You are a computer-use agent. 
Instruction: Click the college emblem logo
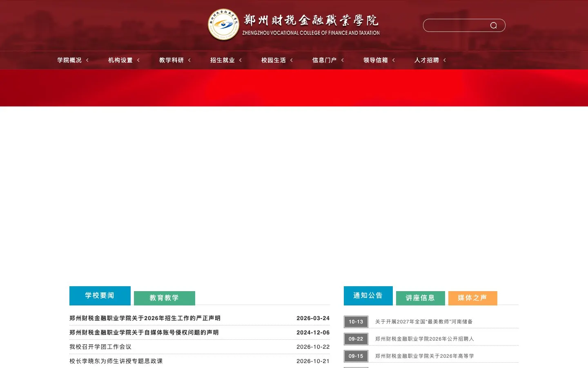(223, 25)
